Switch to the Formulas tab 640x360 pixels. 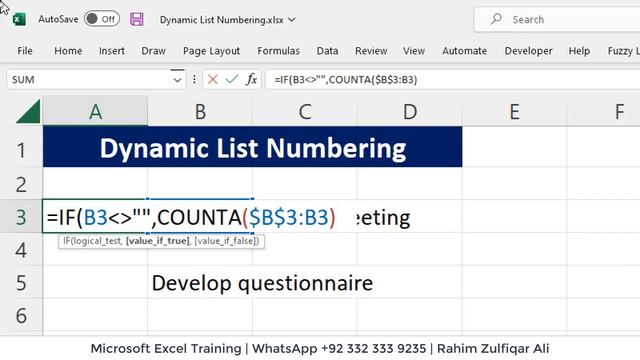coord(278,51)
